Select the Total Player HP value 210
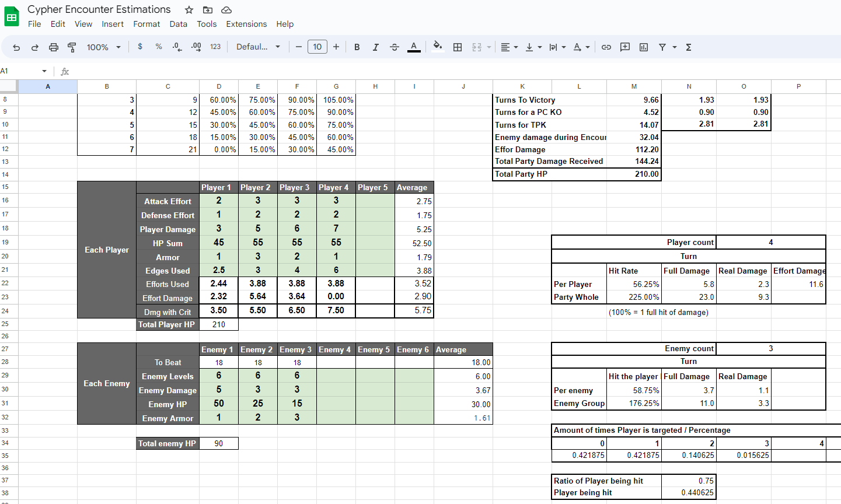Viewport: 841px width, 504px height. (x=219, y=324)
